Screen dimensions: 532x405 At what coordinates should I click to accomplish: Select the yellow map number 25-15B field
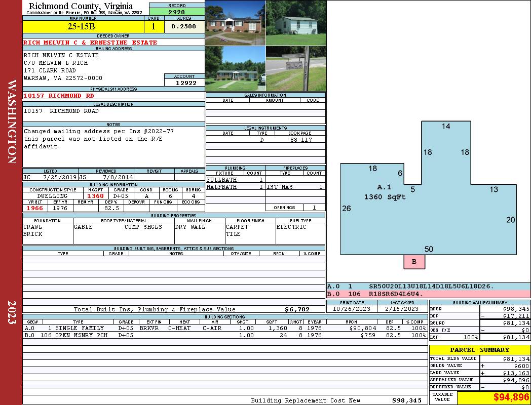pyautogui.click(x=84, y=26)
